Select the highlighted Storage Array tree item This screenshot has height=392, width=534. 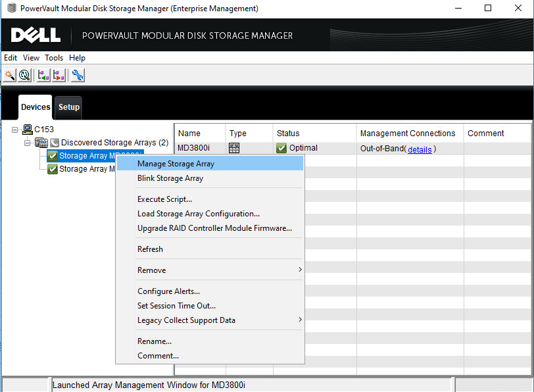tap(95, 156)
